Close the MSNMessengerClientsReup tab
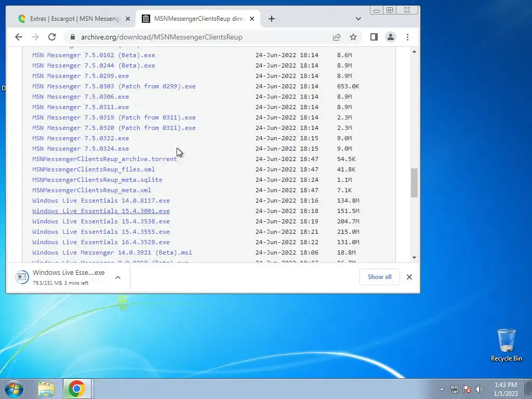 pyautogui.click(x=252, y=19)
